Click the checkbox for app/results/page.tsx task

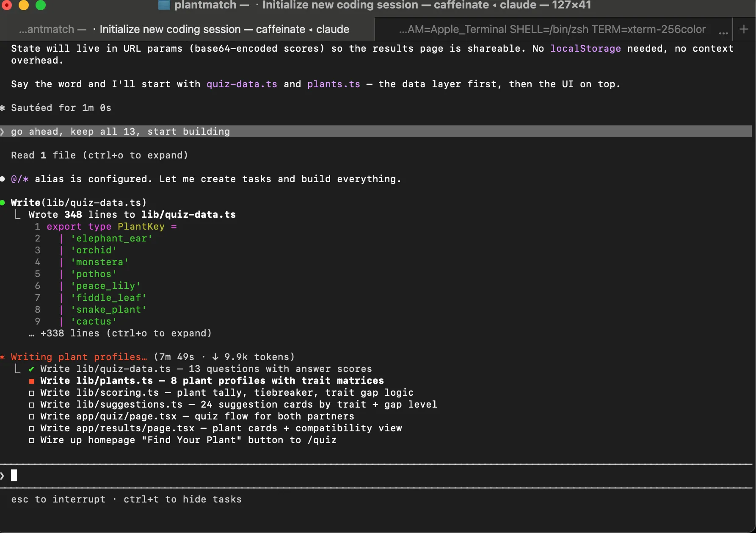point(31,428)
